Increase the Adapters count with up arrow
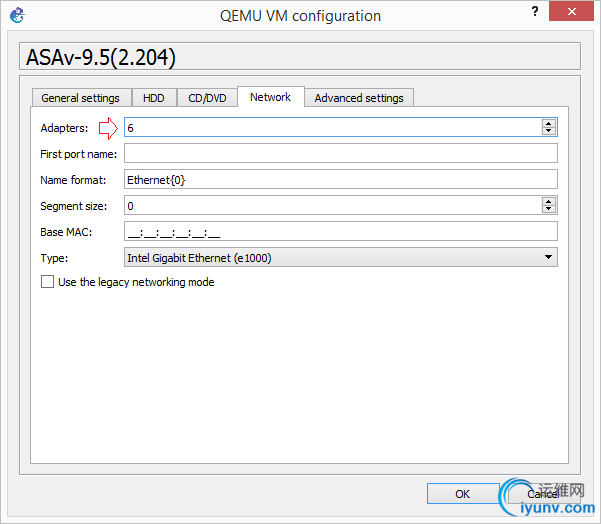 coord(548,123)
